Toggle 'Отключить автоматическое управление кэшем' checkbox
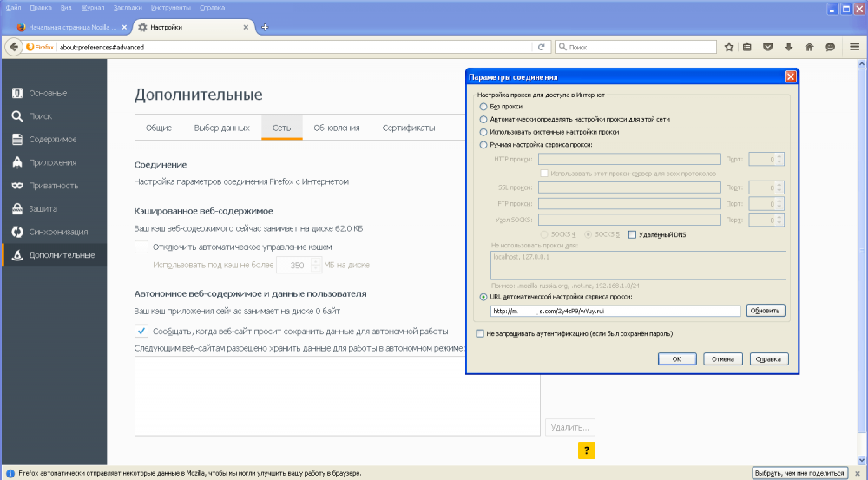868x480 pixels. (x=141, y=247)
